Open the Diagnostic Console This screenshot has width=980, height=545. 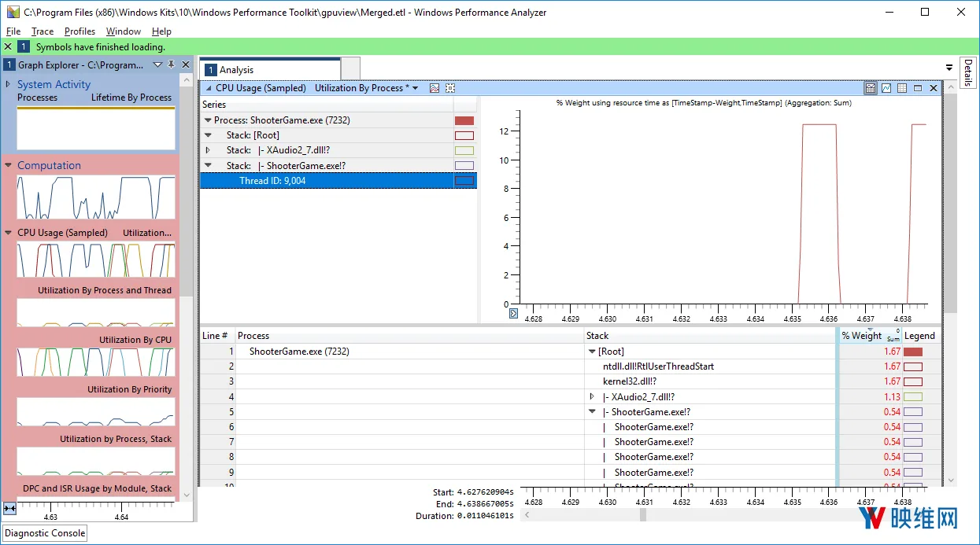46,533
